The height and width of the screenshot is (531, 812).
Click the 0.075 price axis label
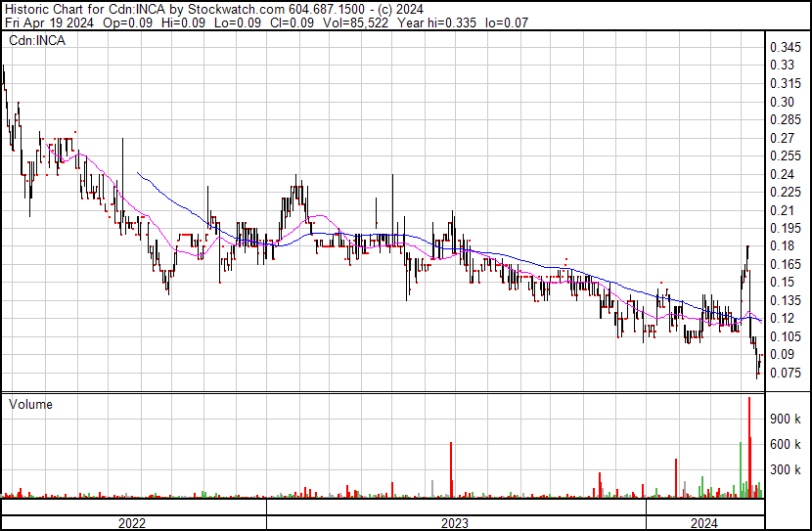[x=786, y=373]
